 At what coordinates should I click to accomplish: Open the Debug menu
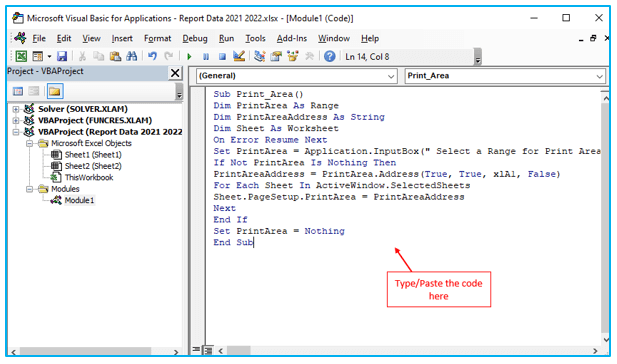(195, 39)
